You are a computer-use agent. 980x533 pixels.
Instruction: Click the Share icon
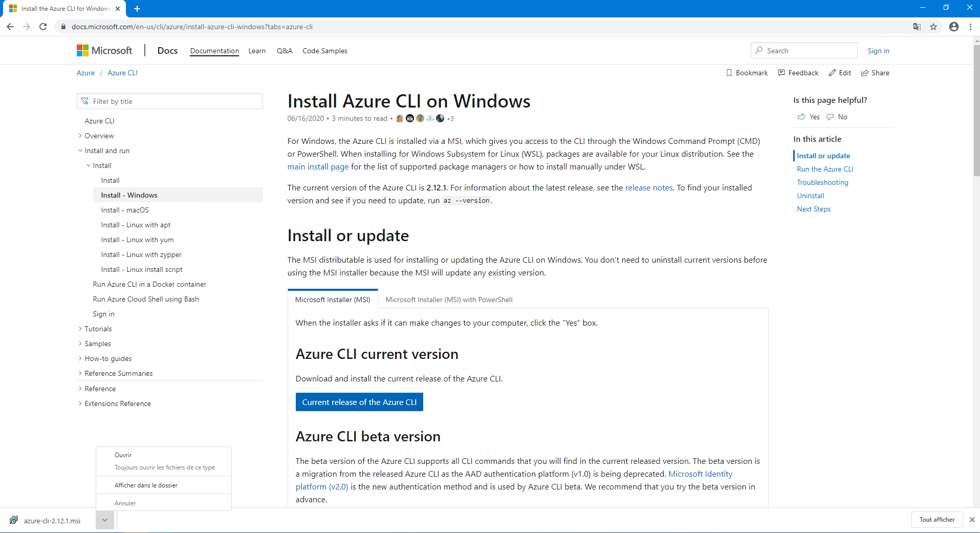pos(865,73)
